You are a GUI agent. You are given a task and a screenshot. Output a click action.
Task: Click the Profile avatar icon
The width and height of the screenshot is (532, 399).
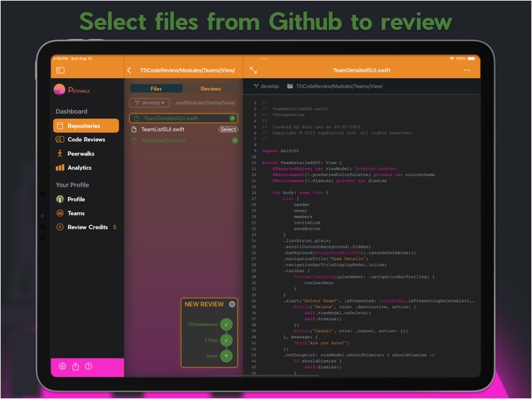60,199
